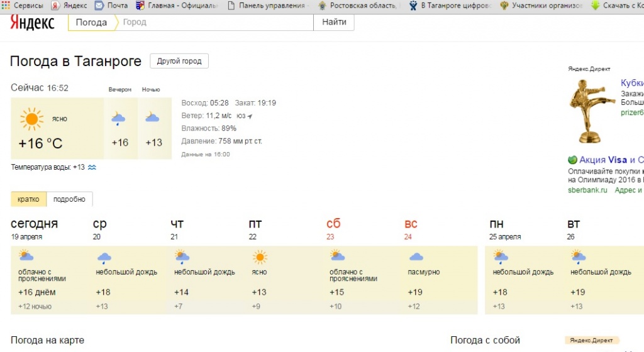This screenshot has width=644, height=352.
Task: Open the Панель управления bookmark
Action: [x=267, y=5]
